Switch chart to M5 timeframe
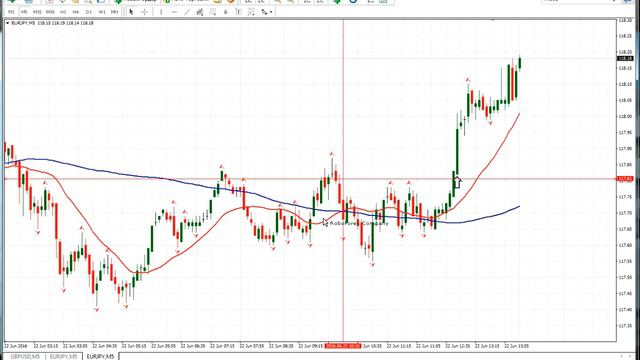The image size is (640, 360). click(x=24, y=12)
